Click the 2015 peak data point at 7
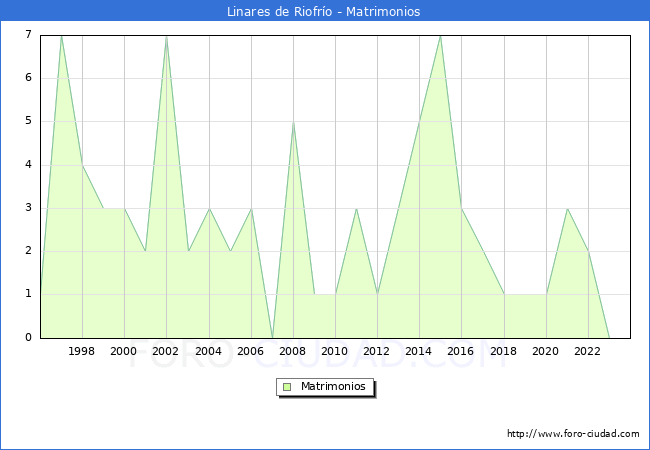This screenshot has width=650, height=450. [x=440, y=36]
